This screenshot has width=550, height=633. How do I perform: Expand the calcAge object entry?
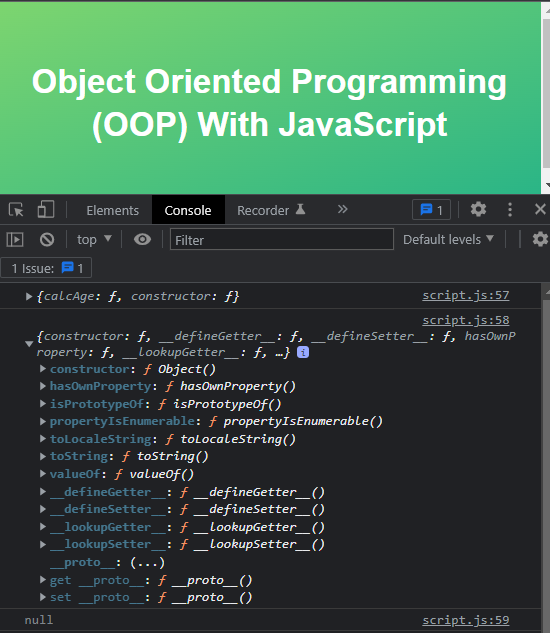click(x=29, y=296)
